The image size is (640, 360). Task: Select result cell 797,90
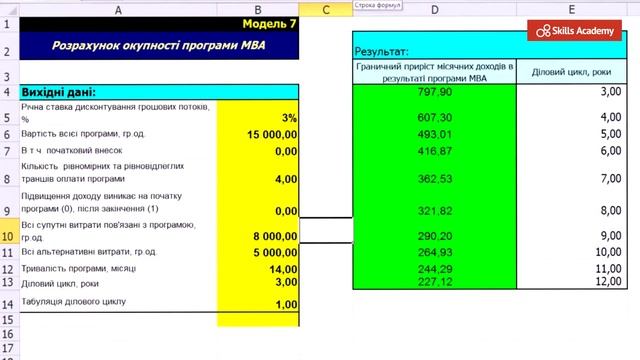click(435, 92)
